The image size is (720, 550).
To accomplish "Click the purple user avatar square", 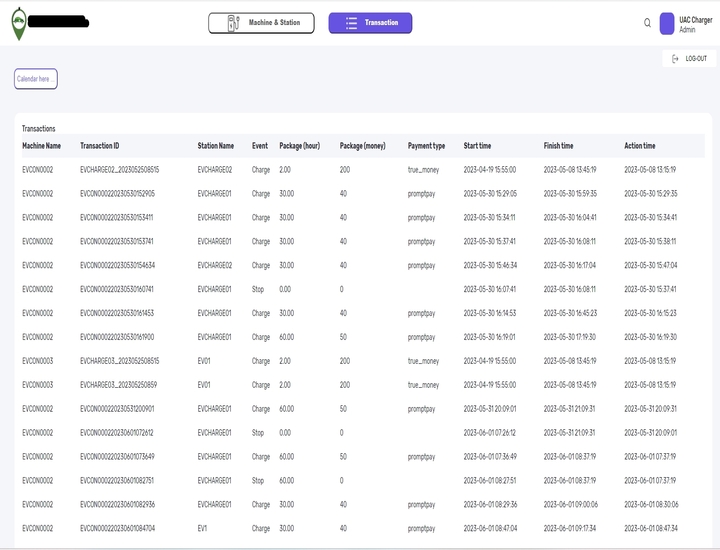I will (667, 23).
